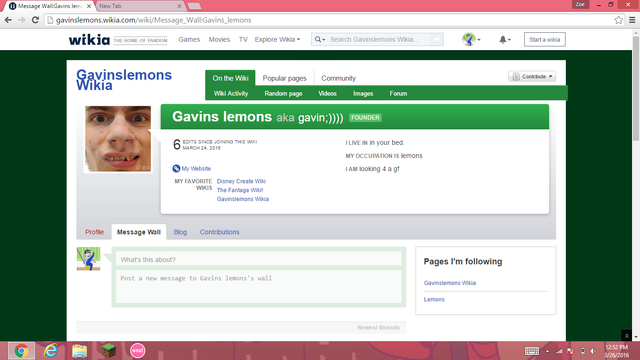Click the search submit arrow button
640x360 pixels.
tap(436, 40)
